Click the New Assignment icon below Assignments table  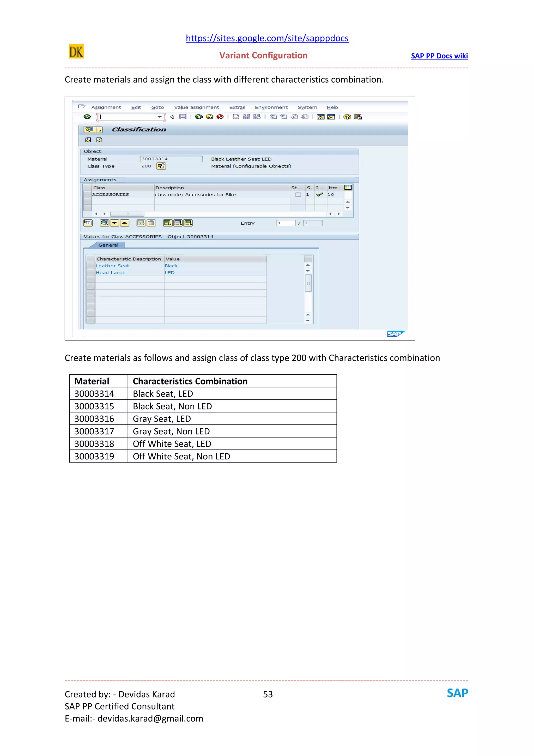[x=88, y=223]
